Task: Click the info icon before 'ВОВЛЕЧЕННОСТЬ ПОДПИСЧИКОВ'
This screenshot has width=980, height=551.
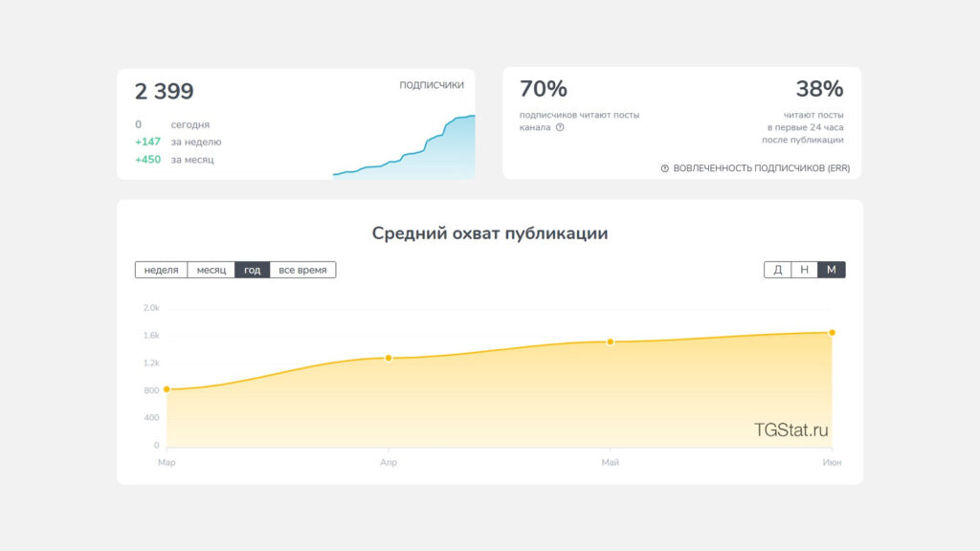Action: coord(665,168)
